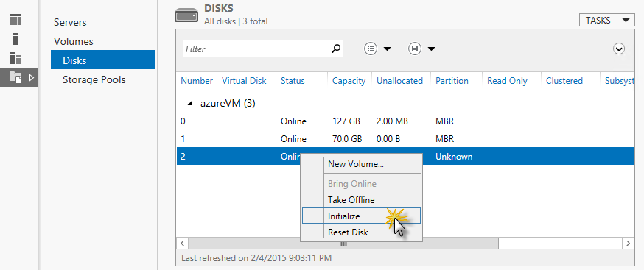Click the 0.00 B unallocated value
644x270 pixels.
point(388,139)
